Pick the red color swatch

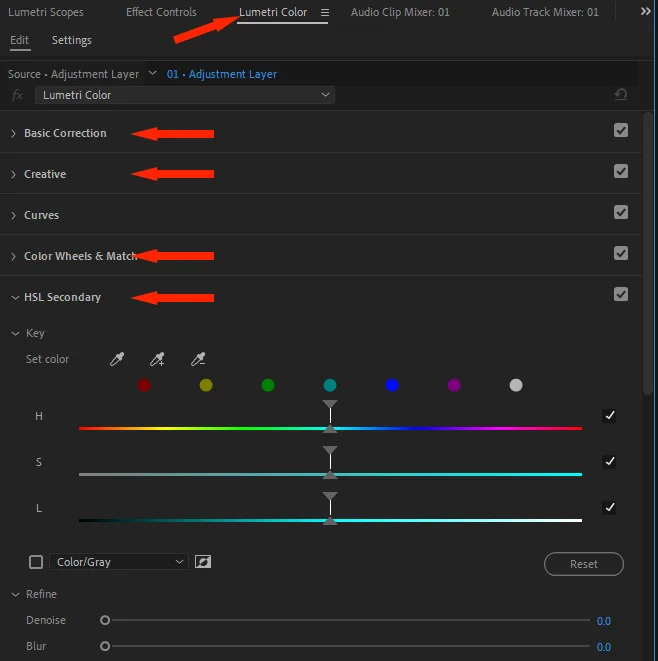[144, 385]
